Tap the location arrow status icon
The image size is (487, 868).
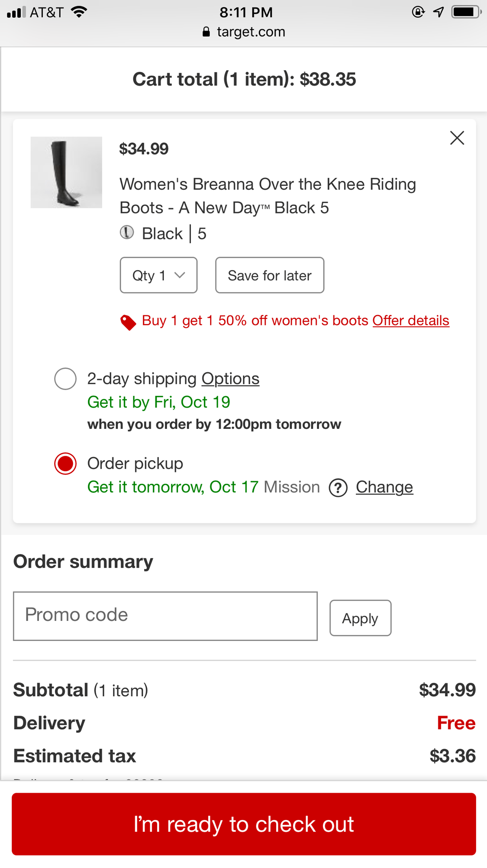pos(439,12)
